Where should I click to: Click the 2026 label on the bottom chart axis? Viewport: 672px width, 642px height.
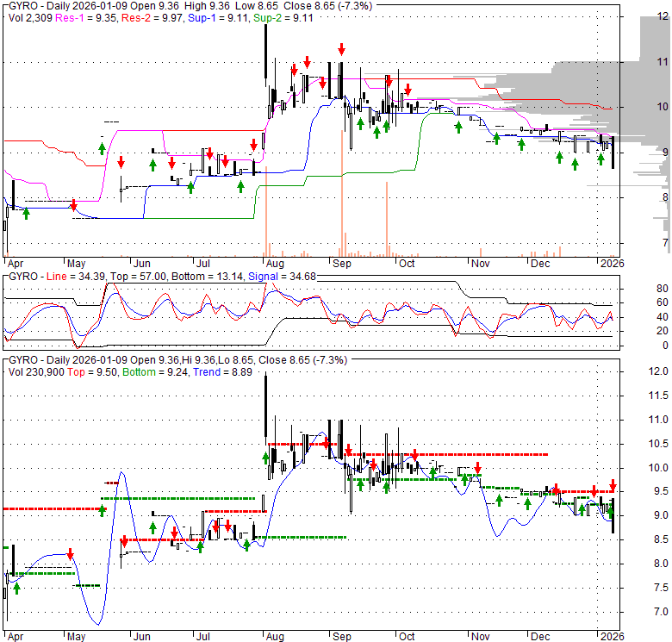coord(610,635)
